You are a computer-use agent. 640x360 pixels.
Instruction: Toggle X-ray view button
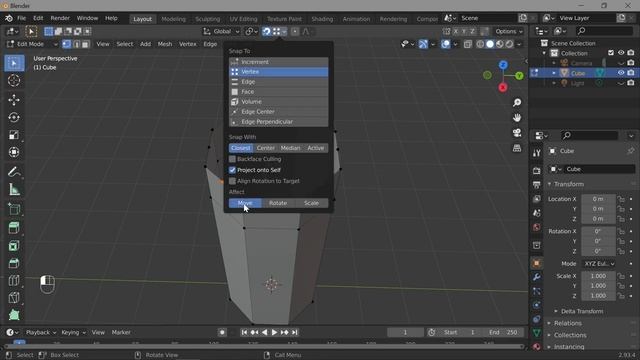[x=468, y=44]
